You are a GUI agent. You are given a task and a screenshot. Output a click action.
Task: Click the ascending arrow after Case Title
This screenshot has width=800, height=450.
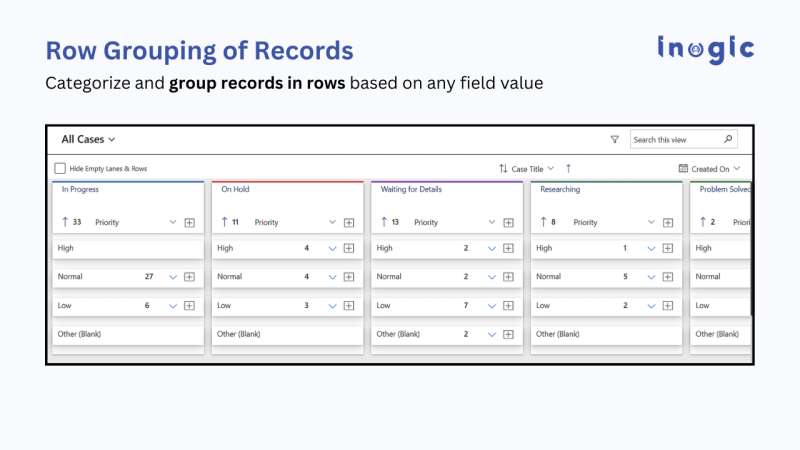coord(568,169)
